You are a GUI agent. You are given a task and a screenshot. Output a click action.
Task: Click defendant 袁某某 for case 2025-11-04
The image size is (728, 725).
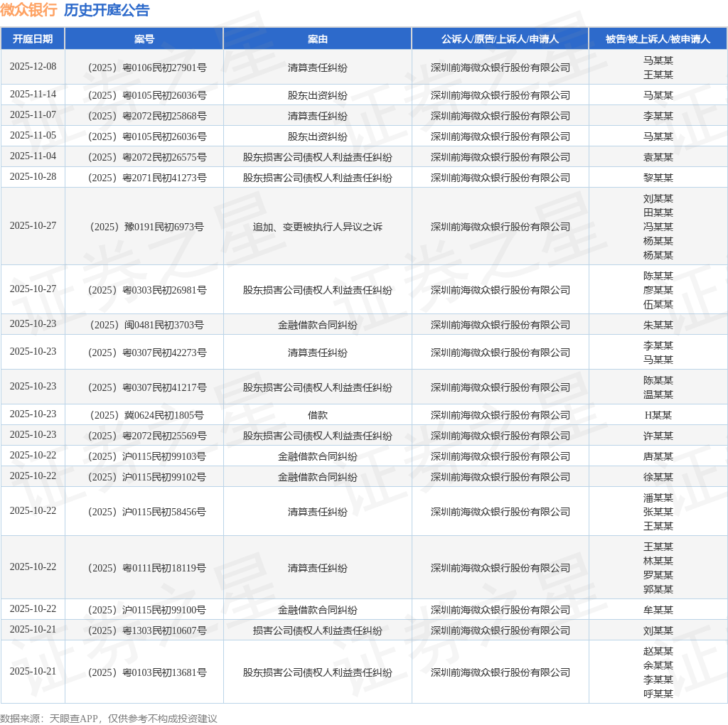pos(658,157)
